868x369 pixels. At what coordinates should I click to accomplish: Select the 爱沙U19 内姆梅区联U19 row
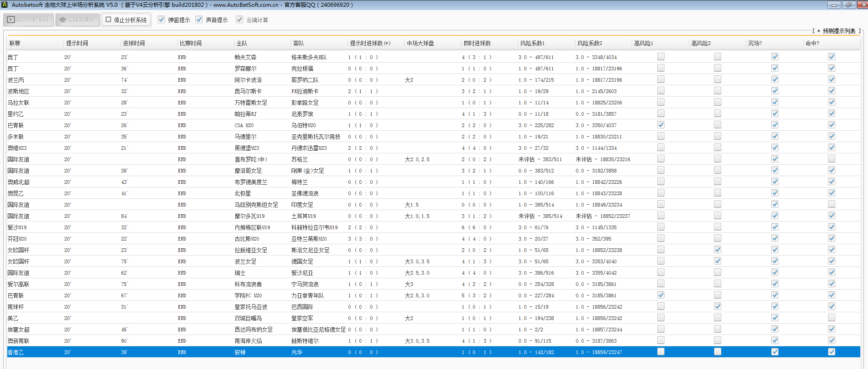[252, 227]
